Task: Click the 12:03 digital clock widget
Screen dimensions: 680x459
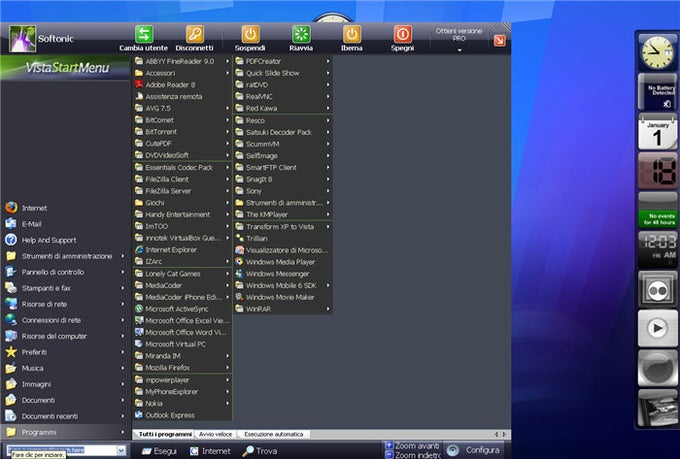Action: 657,249
